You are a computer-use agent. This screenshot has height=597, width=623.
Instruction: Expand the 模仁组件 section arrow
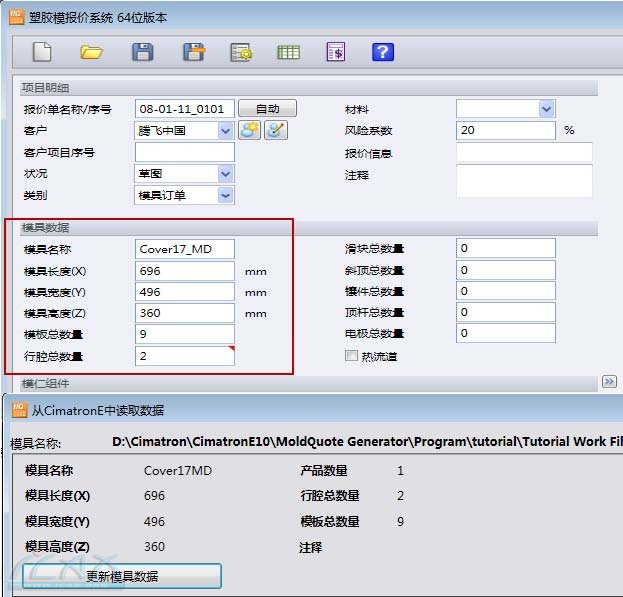tap(609, 382)
